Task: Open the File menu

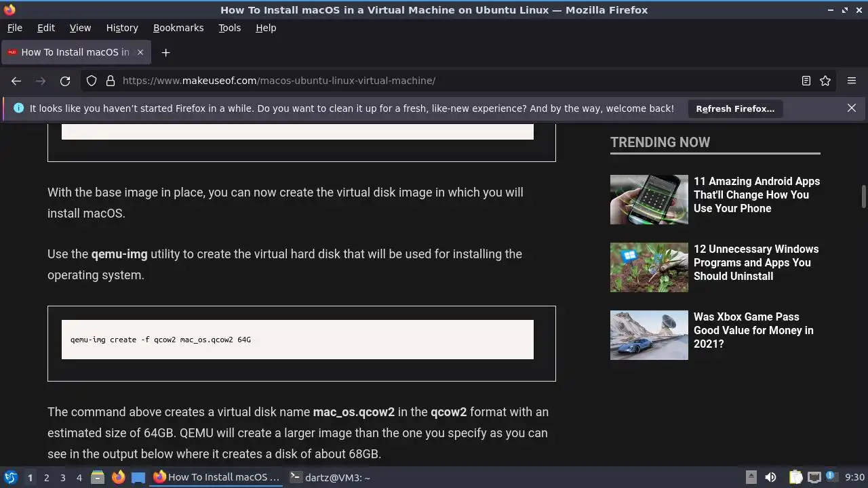Action: tap(15, 28)
